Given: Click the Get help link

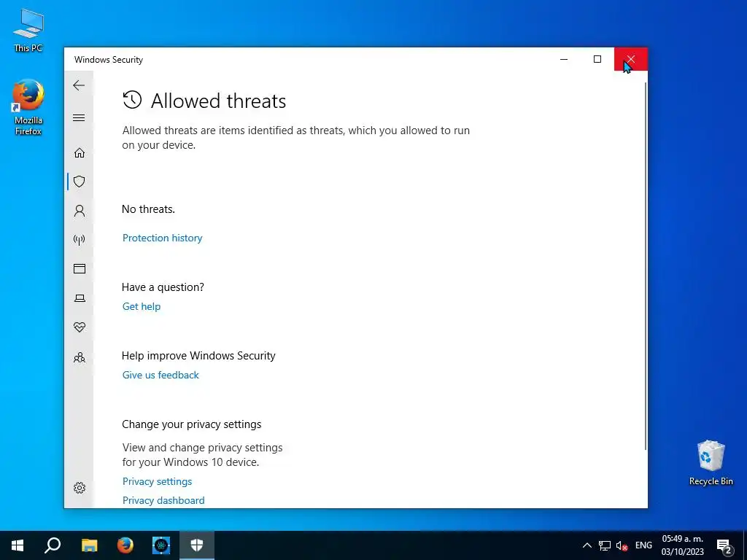Looking at the screenshot, I should [x=142, y=306].
